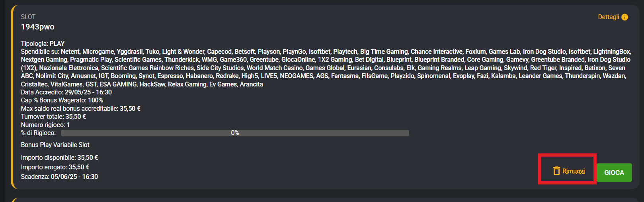Click the Cap % Bonus Wagerato value
Viewport: 644px width, 202px height.
coord(96,100)
